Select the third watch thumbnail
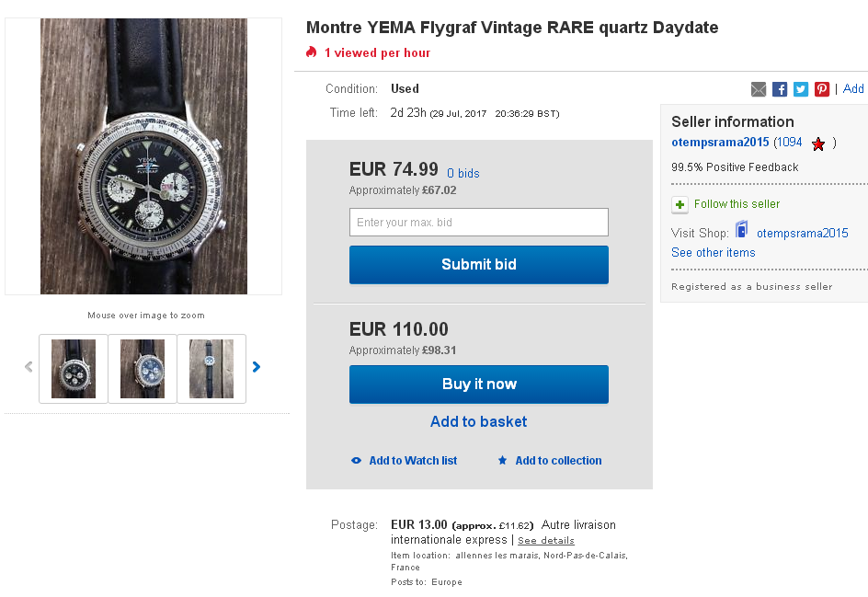 (211, 369)
